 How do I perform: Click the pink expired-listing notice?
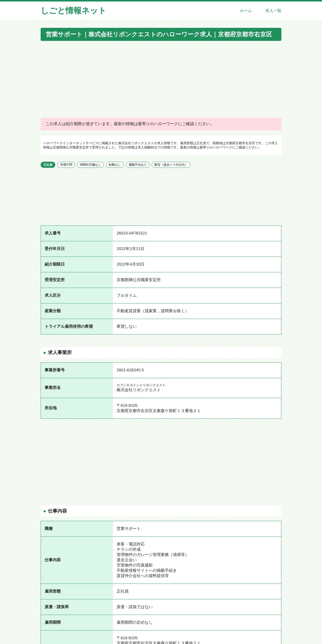[161, 124]
